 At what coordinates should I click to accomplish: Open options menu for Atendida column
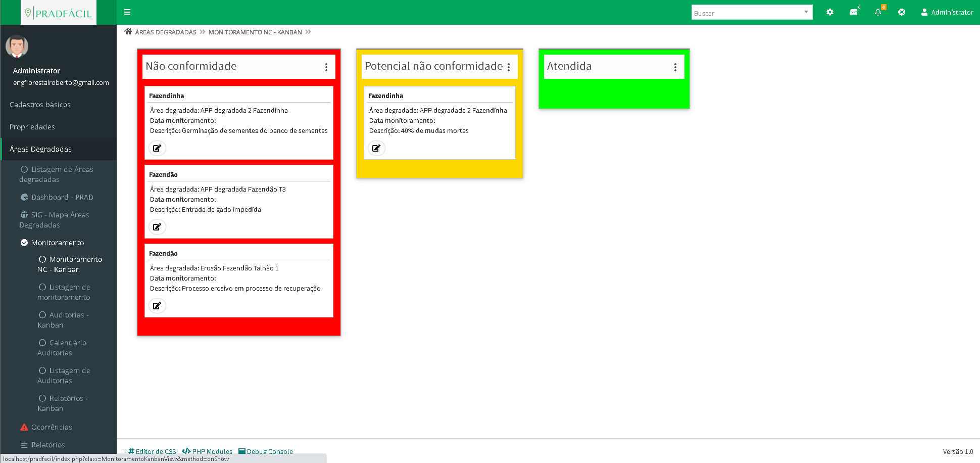pos(675,67)
